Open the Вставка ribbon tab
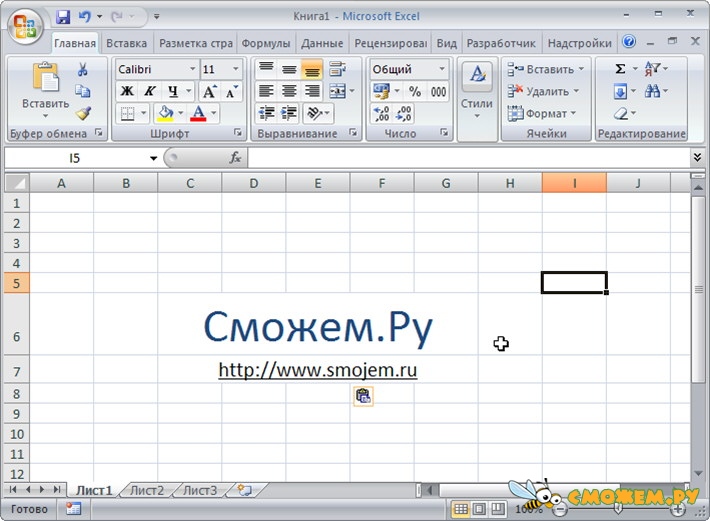The width and height of the screenshot is (710, 521). (x=126, y=43)
